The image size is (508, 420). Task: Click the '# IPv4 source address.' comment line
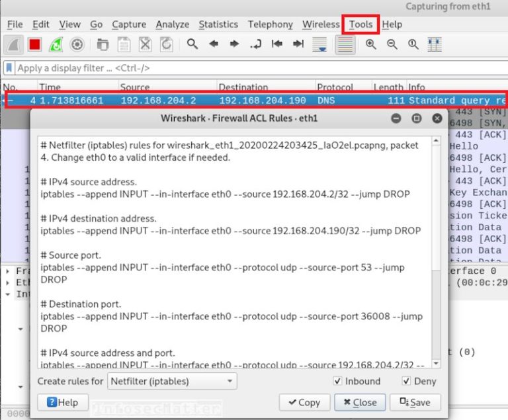[89, 182]
